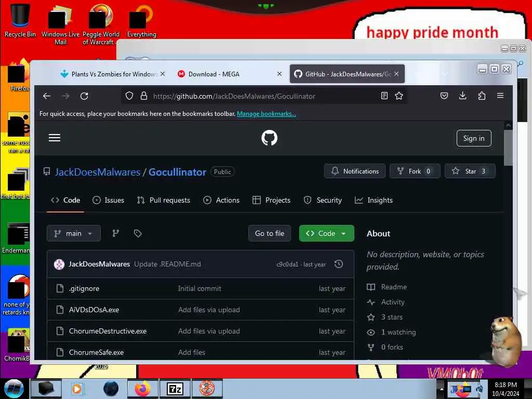
Task: Bookmark this page with the star
Action: pos(399,96)
